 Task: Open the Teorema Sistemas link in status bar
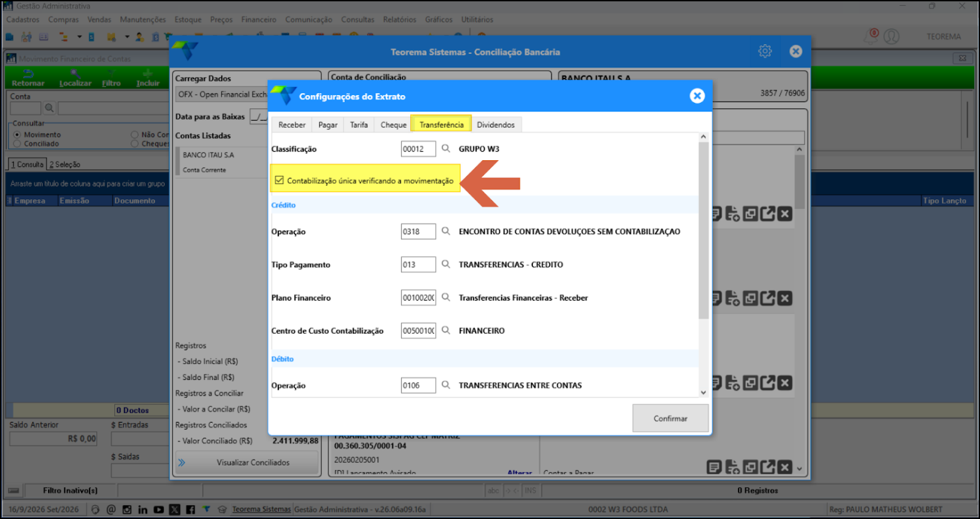point(261,509)
